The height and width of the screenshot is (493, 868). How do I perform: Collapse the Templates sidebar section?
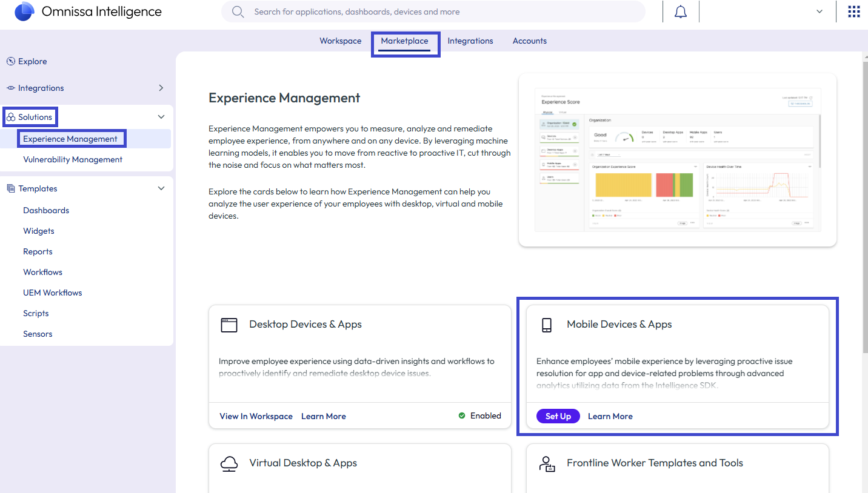point(161,188)
